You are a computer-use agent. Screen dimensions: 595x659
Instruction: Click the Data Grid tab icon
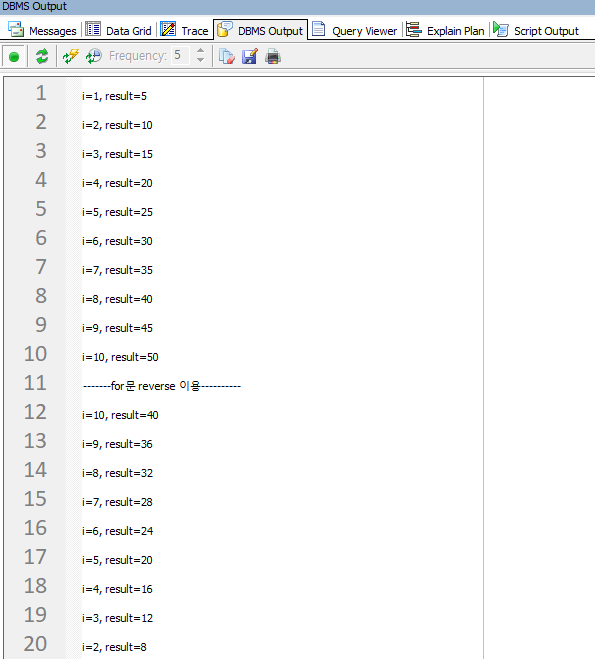(93, 29)
